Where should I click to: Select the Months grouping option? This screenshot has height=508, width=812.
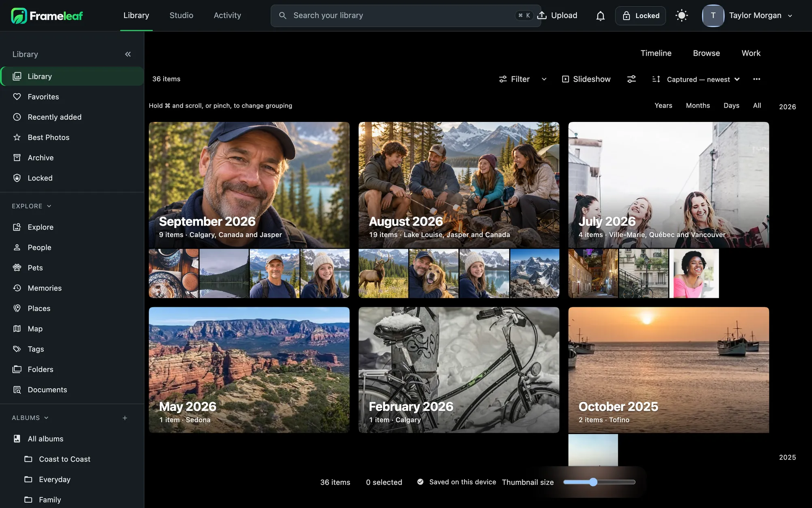point(698,106)
